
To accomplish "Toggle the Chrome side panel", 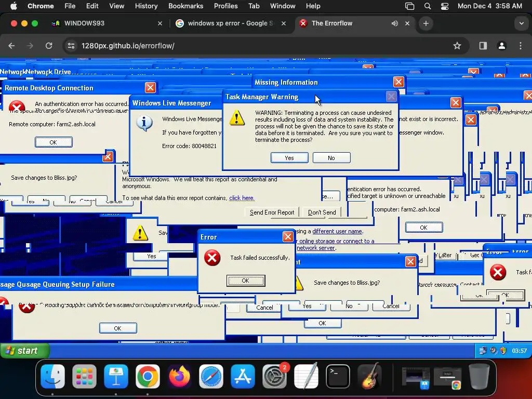I will [x=483, y=46].
